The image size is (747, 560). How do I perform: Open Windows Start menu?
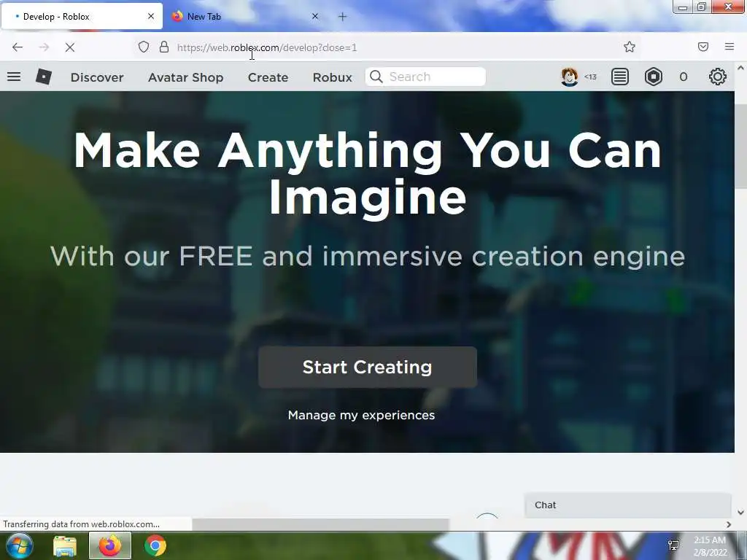point(20,545)
